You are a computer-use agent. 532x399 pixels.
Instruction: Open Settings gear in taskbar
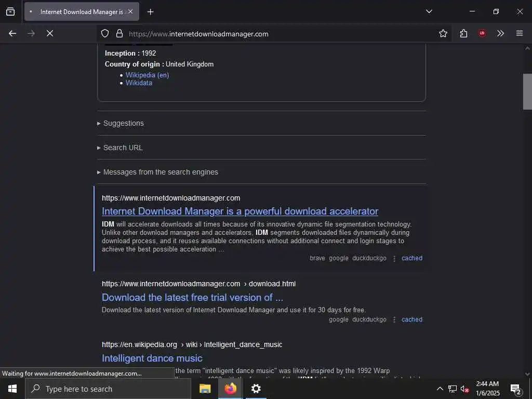pyautogui.click(x=256, y=389)
